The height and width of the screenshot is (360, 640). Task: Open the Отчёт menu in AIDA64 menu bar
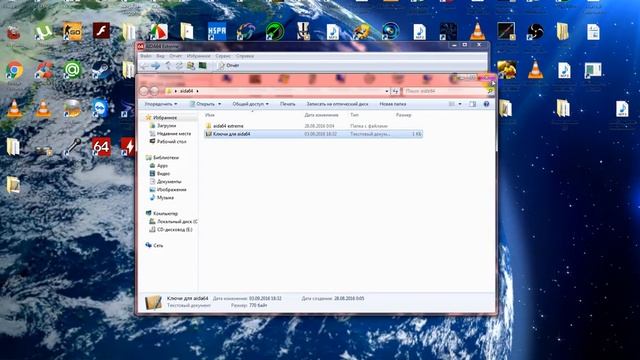[x=176, y=56]
